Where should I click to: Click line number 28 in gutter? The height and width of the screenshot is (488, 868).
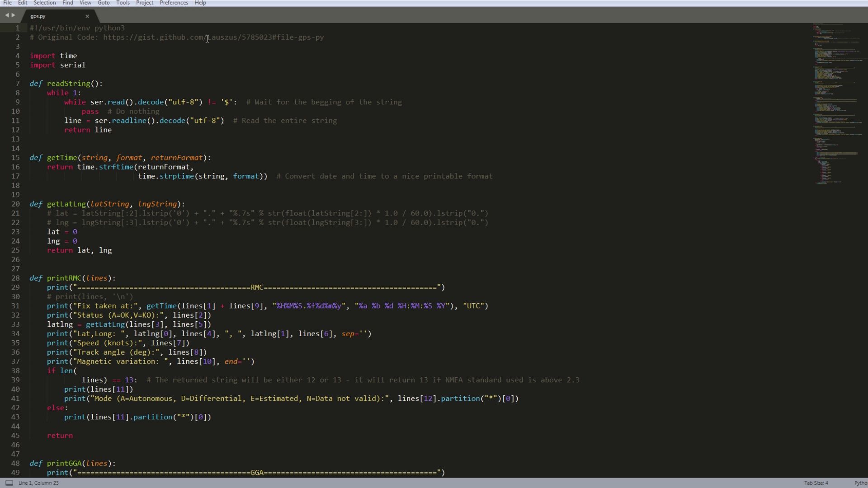(16, 278)
